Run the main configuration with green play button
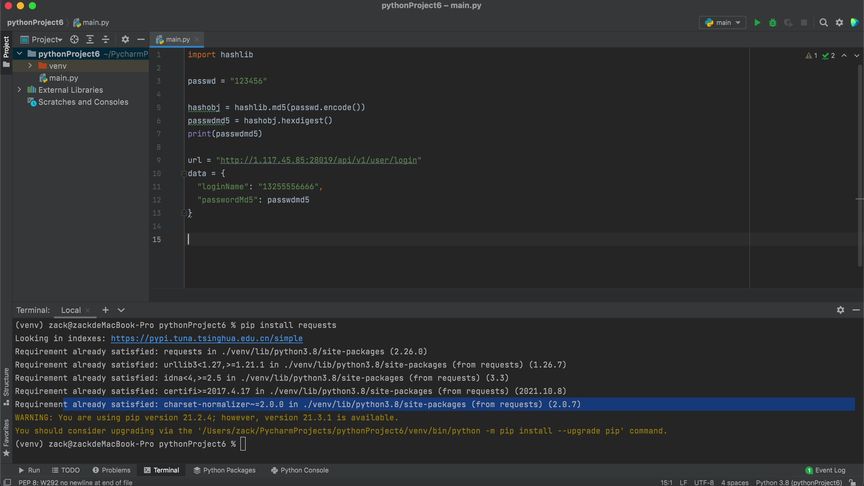Screen dimensions: 864x486 [757, 22]
